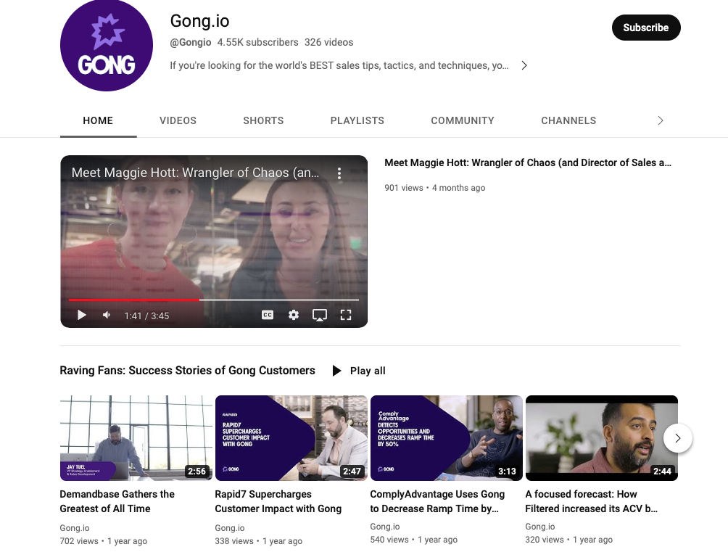The image size is (728, 560).
Task: Toggle closed captions on featured video
Action: click(268, 315)
